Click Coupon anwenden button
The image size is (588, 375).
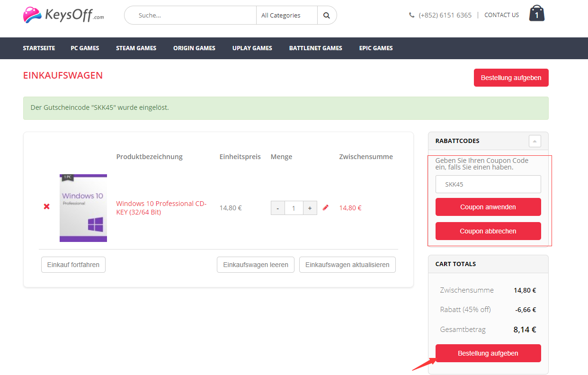pos(488,207)
